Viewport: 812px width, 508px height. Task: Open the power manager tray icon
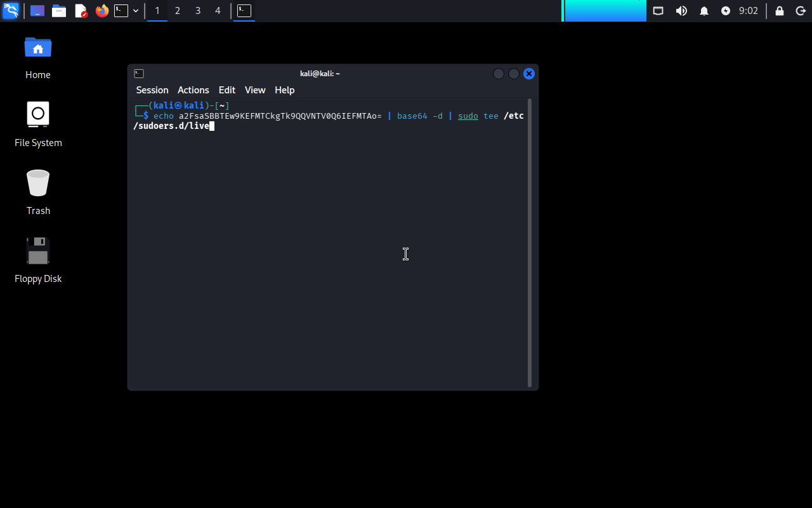click(726, 11)
